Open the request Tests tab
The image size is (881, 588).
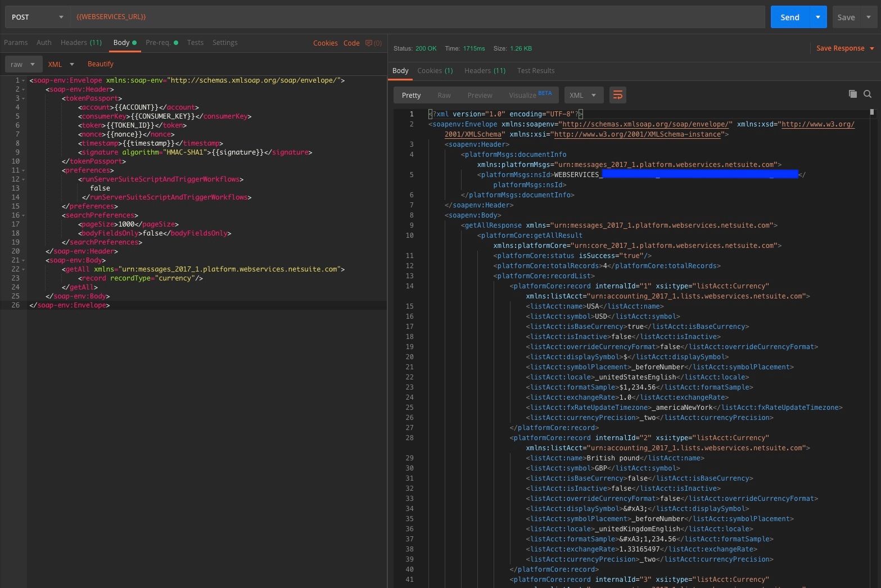point(195,43)
